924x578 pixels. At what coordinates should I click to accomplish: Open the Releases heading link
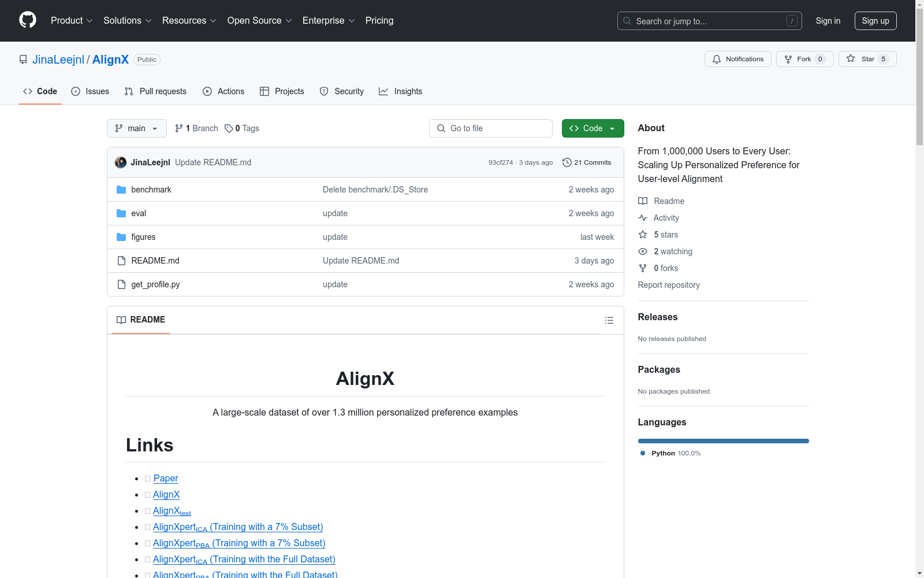click(x=658, y=317)
